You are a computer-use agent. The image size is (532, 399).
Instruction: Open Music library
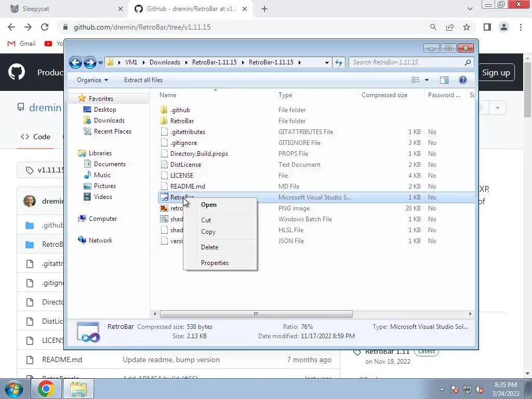tap(102, 175)
